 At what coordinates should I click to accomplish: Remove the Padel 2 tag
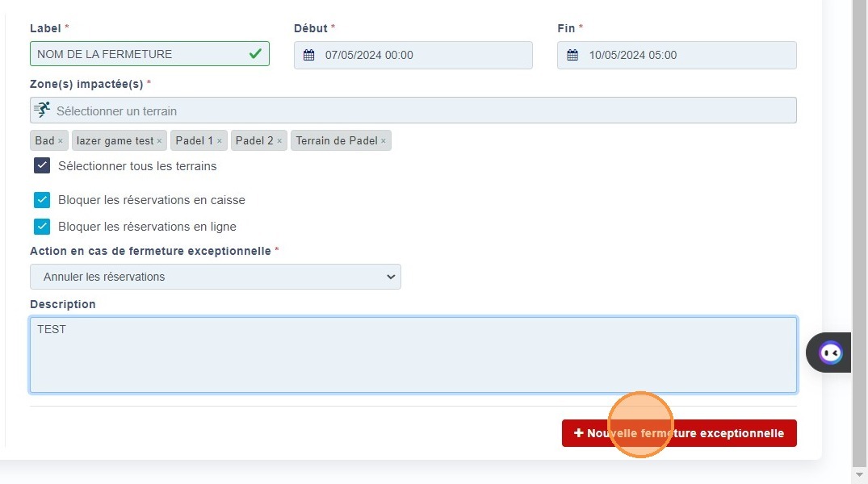tap(279, 141)
